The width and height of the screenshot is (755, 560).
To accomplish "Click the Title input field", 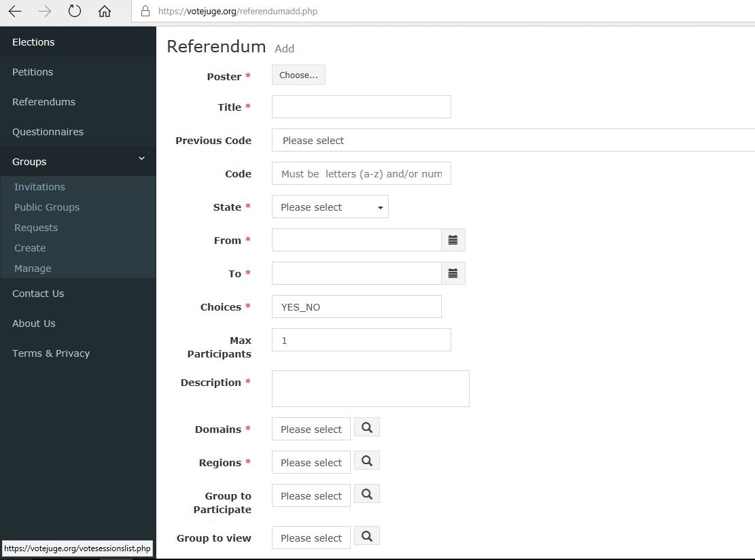I will [x=361, y=107].
